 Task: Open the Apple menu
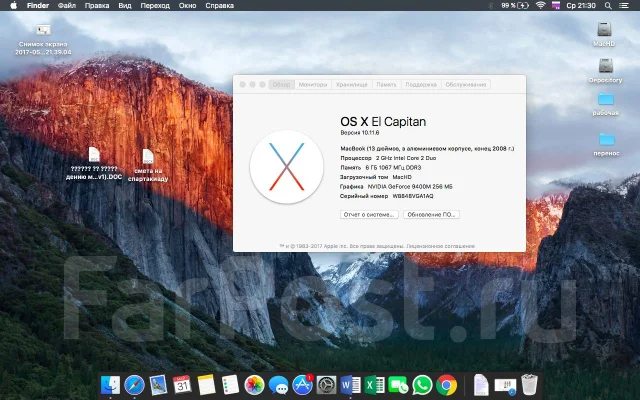point(13,5)
